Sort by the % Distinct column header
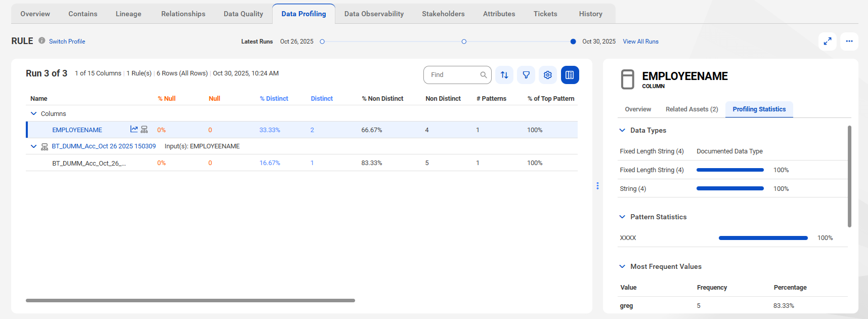Viewport: 868px width, 319px height. (274, 99)
